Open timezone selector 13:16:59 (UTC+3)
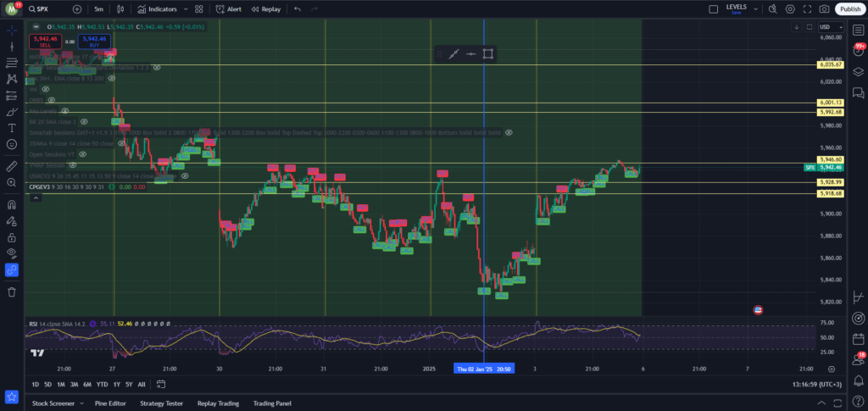868x411 pixels. (x=817, y=384)
